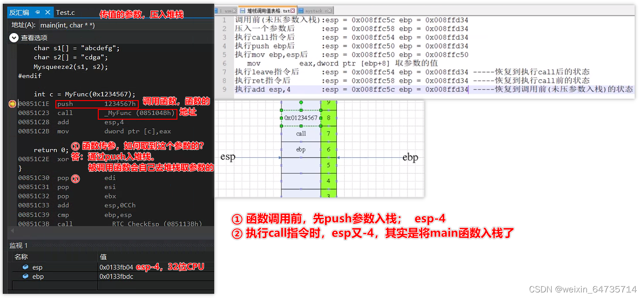Click the 地址(A) address input field
The height and width of the screenshot is (298, 644).
pyautogui.click(x=126, y=25)
